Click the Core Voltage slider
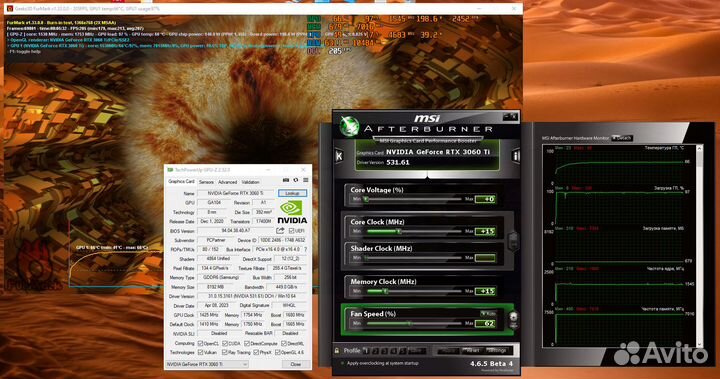 click(413, 199)
